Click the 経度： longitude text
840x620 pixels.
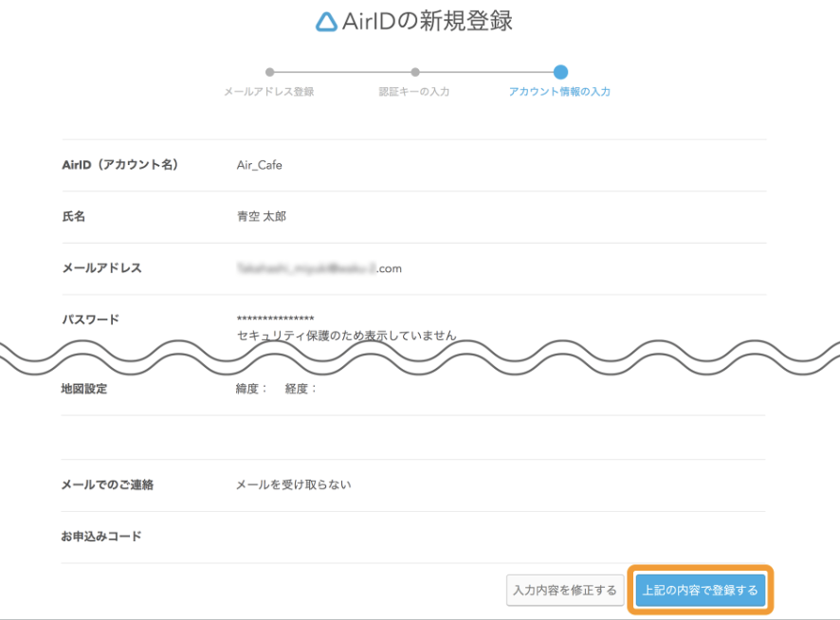coord(301,389)
